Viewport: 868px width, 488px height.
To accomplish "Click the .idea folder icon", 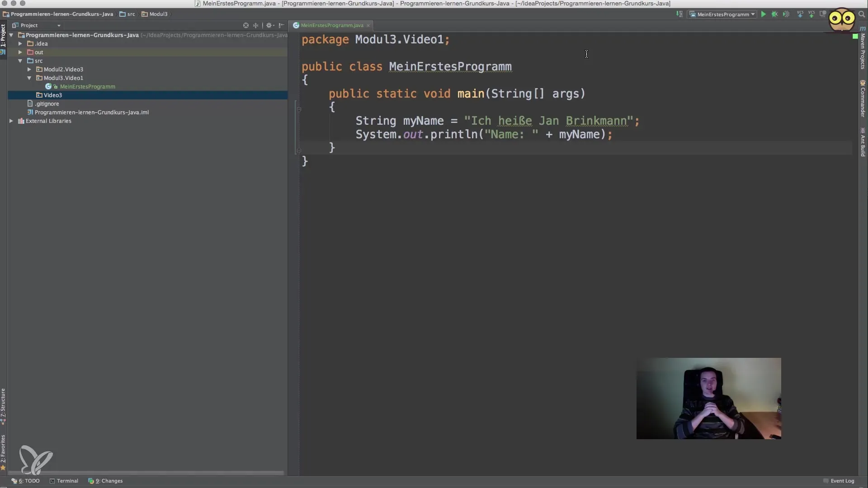I will [30, 44].
